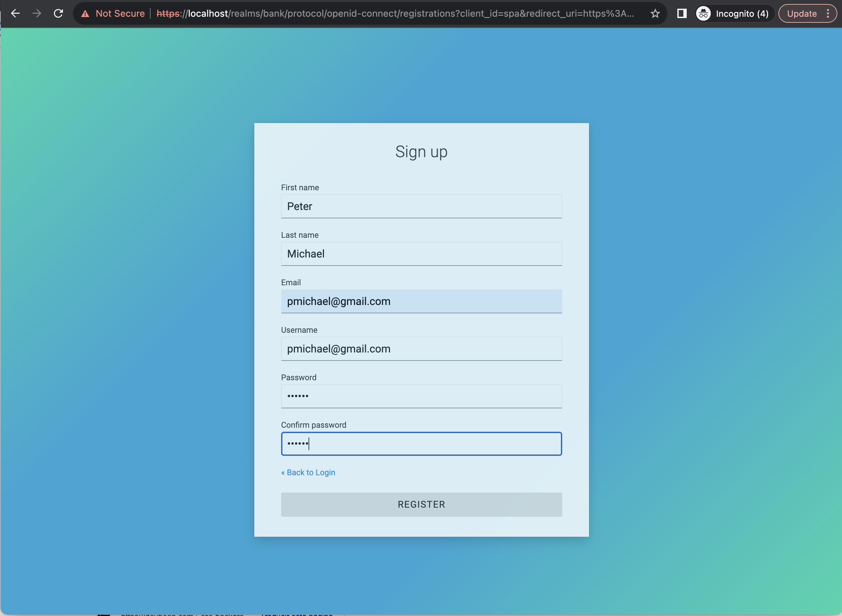
Task: Click the Not Secure warning icon
Action: coord(85,14)
